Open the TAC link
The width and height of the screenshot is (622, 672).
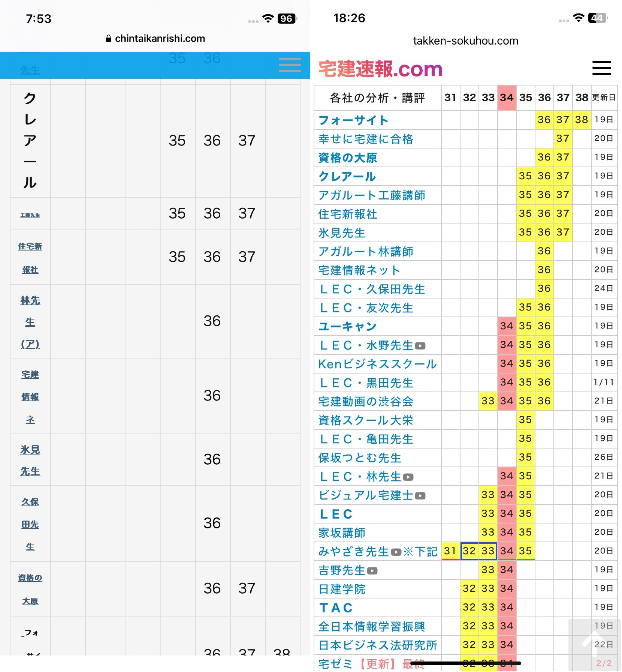pyautogui.click(x=336, y=608)
